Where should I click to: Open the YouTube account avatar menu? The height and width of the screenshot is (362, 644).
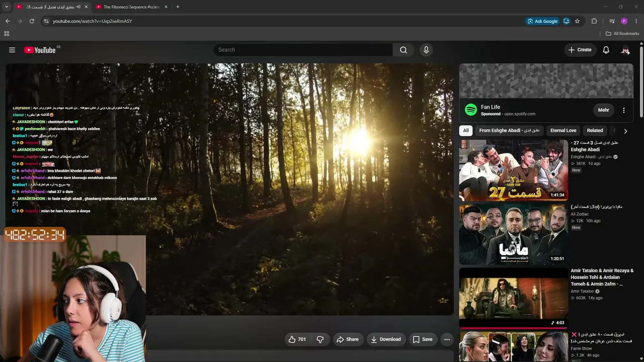pos(625,50)
